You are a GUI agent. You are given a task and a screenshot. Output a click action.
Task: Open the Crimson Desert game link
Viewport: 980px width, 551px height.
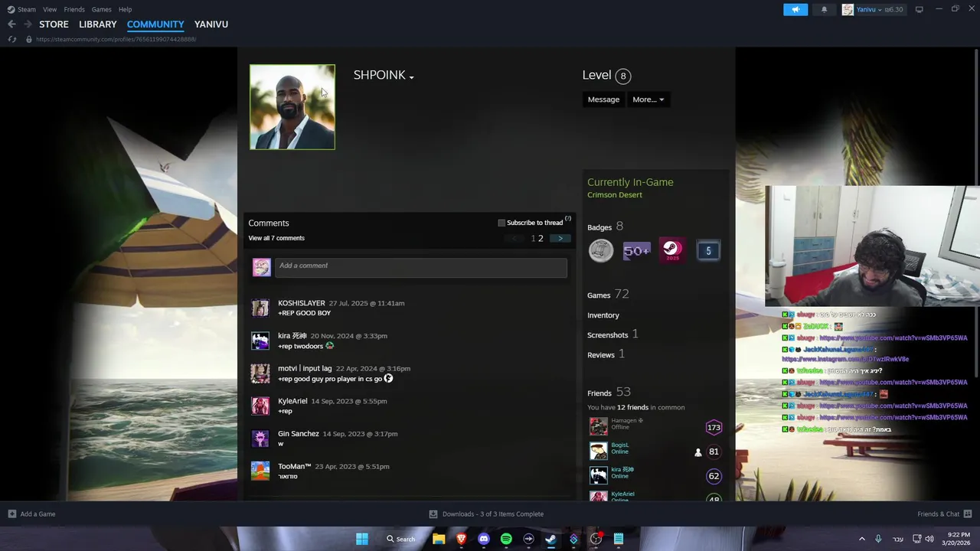coord(615,194)
